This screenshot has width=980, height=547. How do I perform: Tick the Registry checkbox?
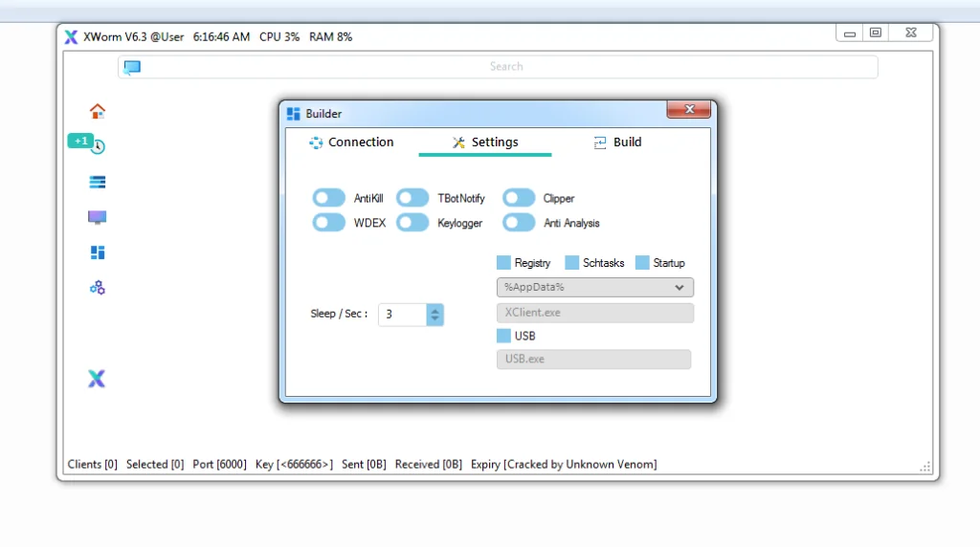(x=503, y=263)
